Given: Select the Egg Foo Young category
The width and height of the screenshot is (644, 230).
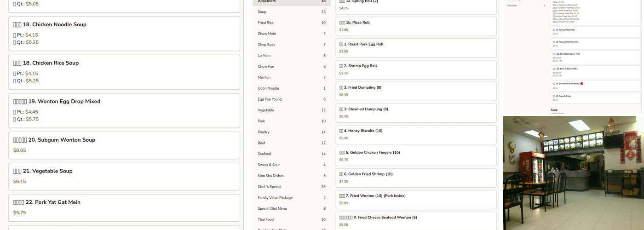Looking at the screenshot, I should pos(270,99).
